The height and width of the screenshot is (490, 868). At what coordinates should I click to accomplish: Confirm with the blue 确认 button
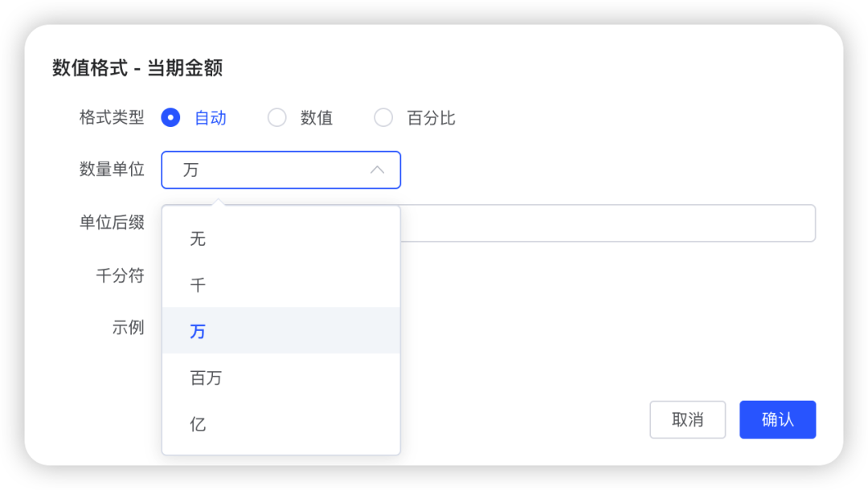777,419
